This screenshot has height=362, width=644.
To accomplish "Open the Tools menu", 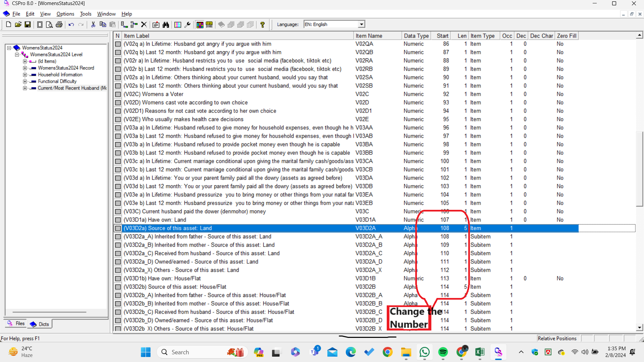I will click(86, 14).
